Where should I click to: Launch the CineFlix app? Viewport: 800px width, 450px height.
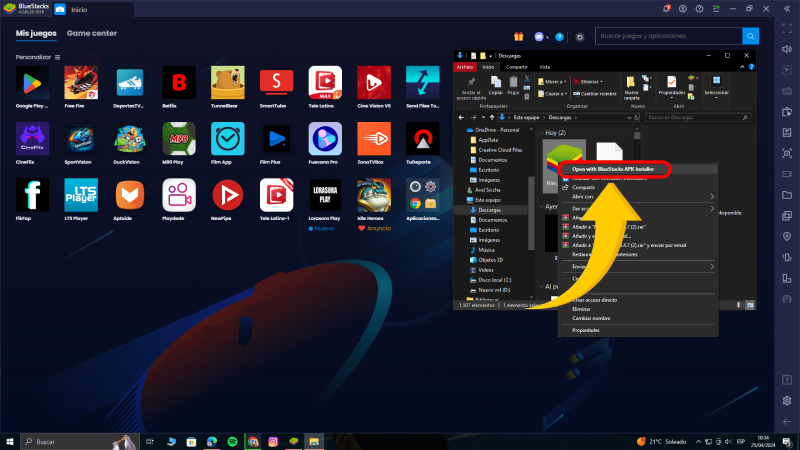tap(32, 139)
